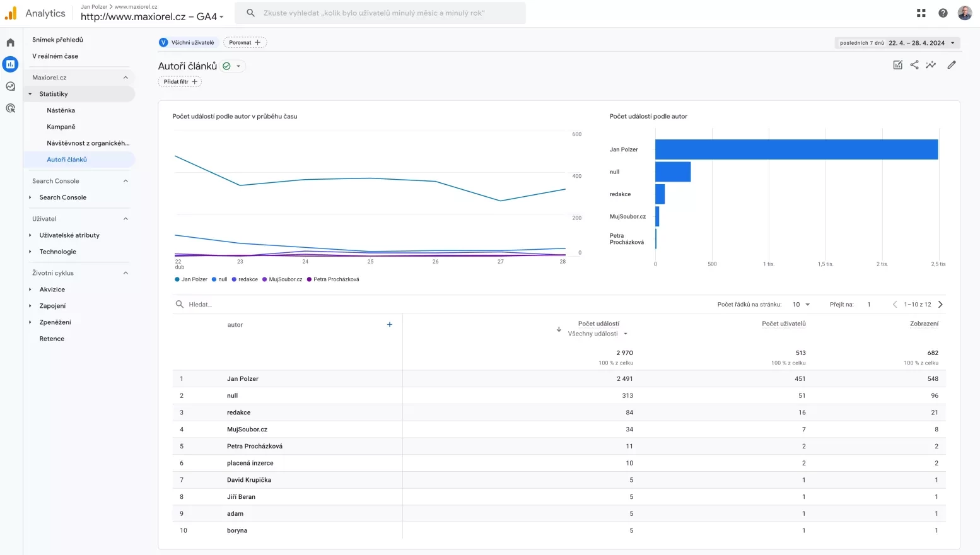Open the user account avatar

point(965,13)
